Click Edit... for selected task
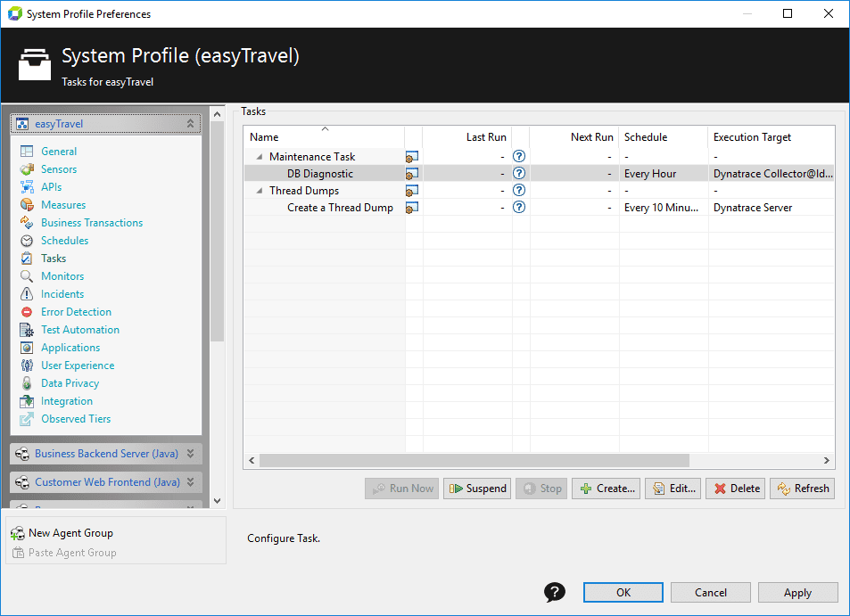Viewport: 850px width, 616px height. (673, 489)
